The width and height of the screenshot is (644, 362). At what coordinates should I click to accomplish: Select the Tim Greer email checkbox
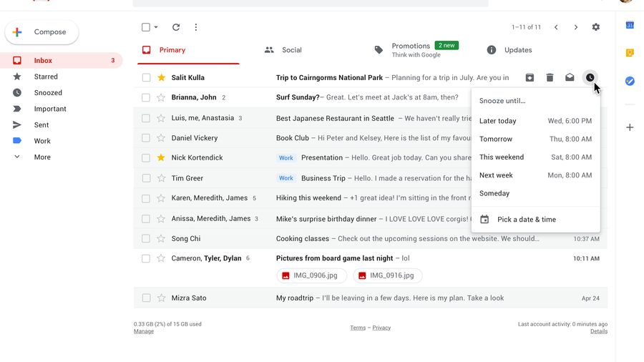coord(146,178)
